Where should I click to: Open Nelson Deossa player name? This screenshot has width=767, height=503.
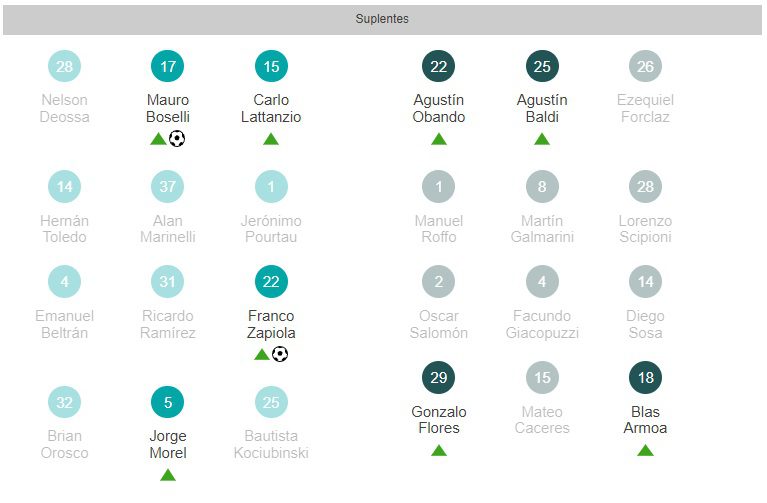pos(65,108)
